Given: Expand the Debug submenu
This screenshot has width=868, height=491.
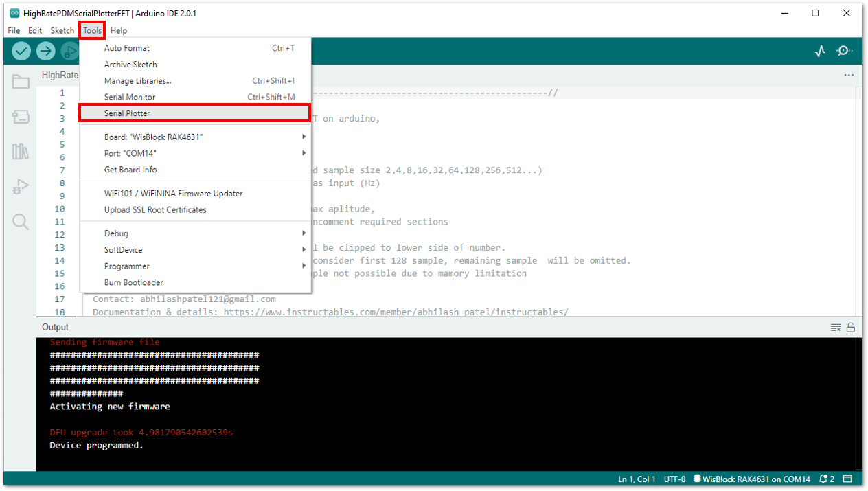Looking at the screenshot, I should 196,233.
